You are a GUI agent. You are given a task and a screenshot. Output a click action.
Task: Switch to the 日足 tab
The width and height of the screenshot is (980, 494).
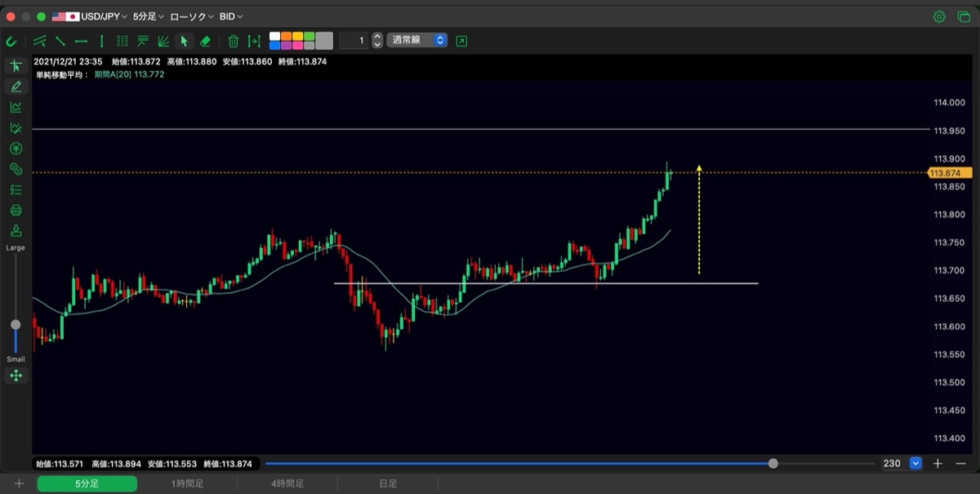pos(388,484)
